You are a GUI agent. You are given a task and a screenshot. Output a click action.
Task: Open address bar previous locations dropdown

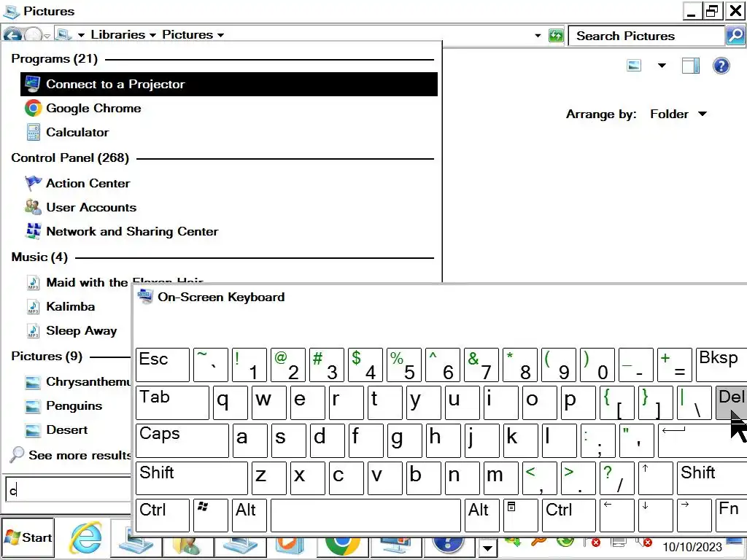[538, 36]
